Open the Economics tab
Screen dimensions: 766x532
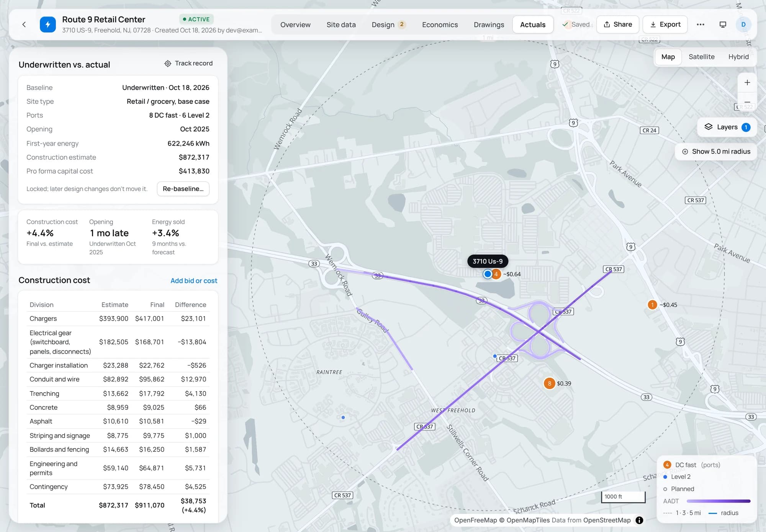tap(440, 25)
